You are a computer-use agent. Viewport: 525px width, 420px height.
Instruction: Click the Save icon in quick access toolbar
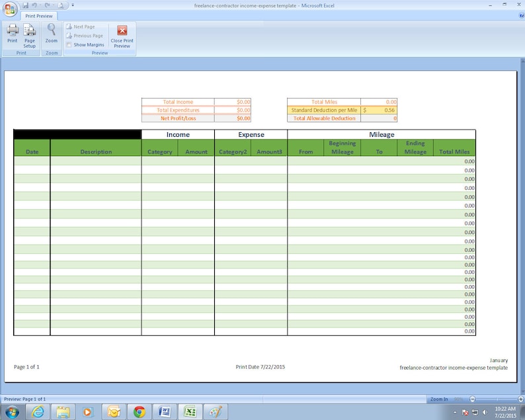click(26, 5)
